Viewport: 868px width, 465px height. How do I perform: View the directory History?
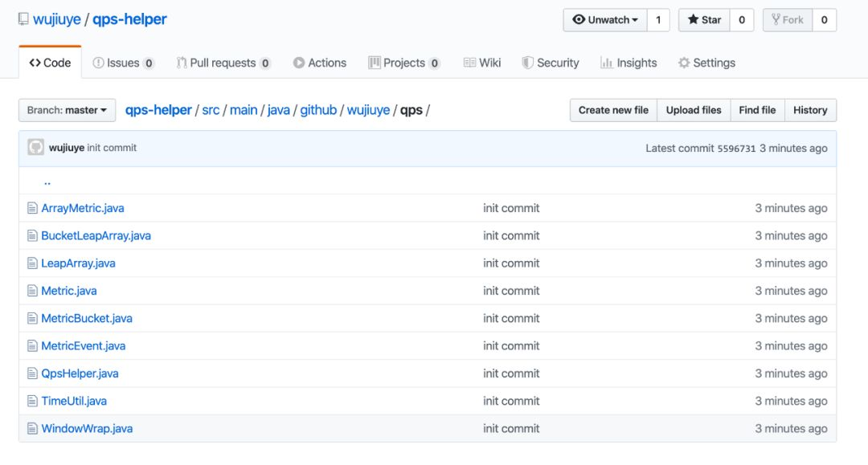pos(810,110)
